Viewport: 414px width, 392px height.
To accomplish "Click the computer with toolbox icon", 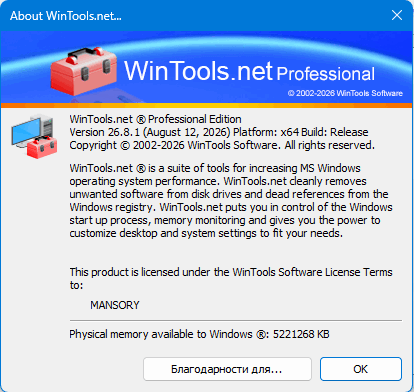I will pyautogui.click(x=34, y=136).
